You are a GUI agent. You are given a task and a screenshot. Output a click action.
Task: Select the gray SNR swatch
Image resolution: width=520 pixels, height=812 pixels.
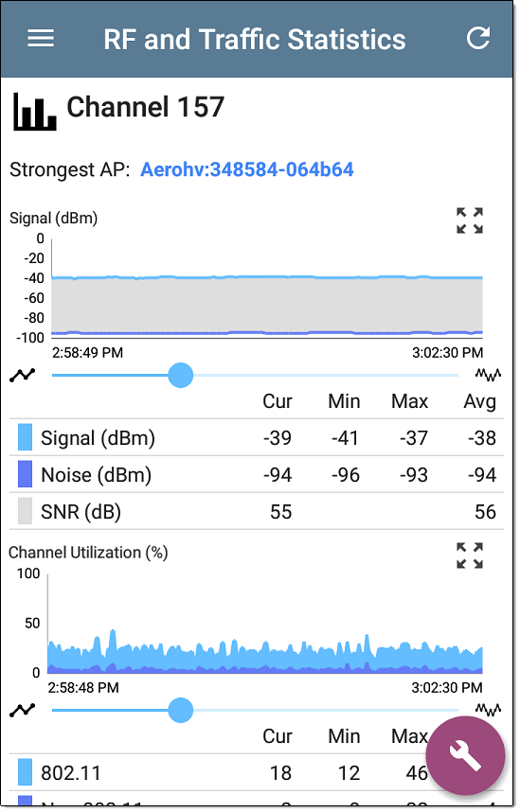coord(25,511)
